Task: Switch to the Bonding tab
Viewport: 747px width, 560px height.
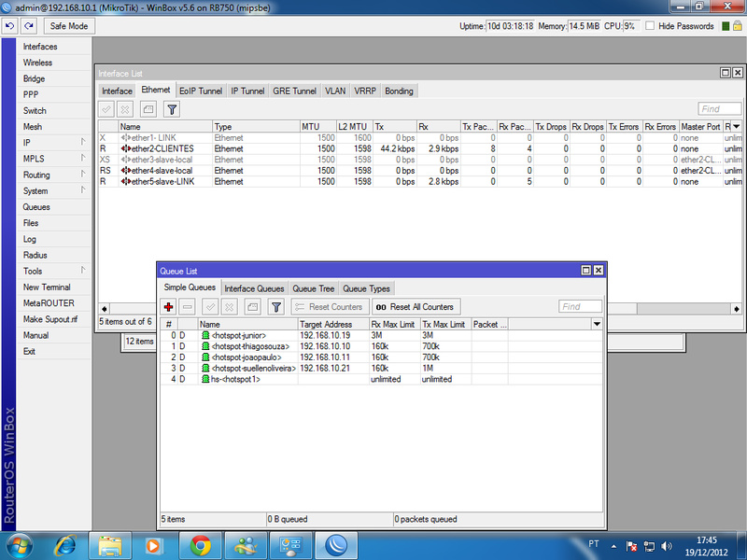Action: [x=399, y=91]
